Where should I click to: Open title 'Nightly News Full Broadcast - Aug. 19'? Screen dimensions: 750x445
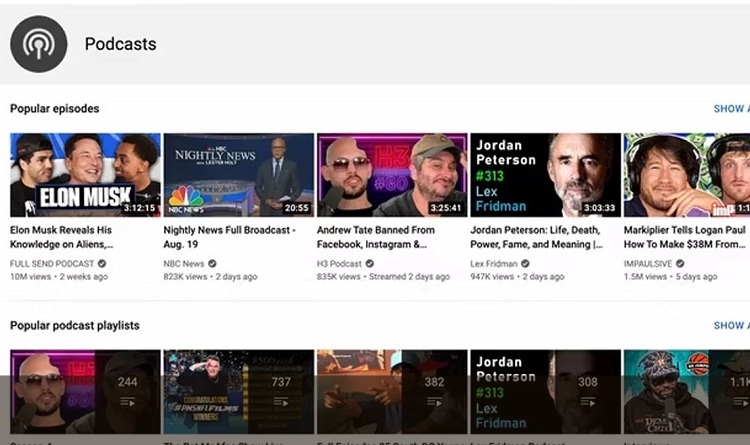tap(229, 237)
